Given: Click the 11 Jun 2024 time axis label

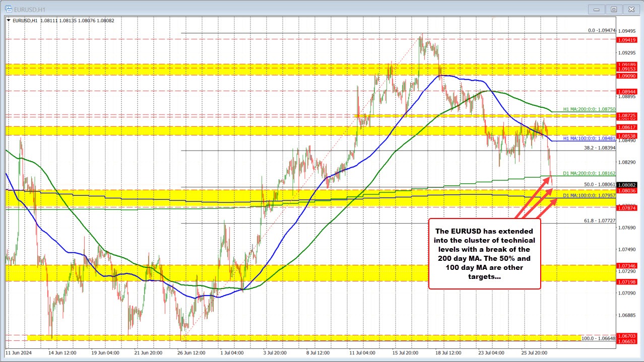Looking at the screenshot, I should 19,353.
